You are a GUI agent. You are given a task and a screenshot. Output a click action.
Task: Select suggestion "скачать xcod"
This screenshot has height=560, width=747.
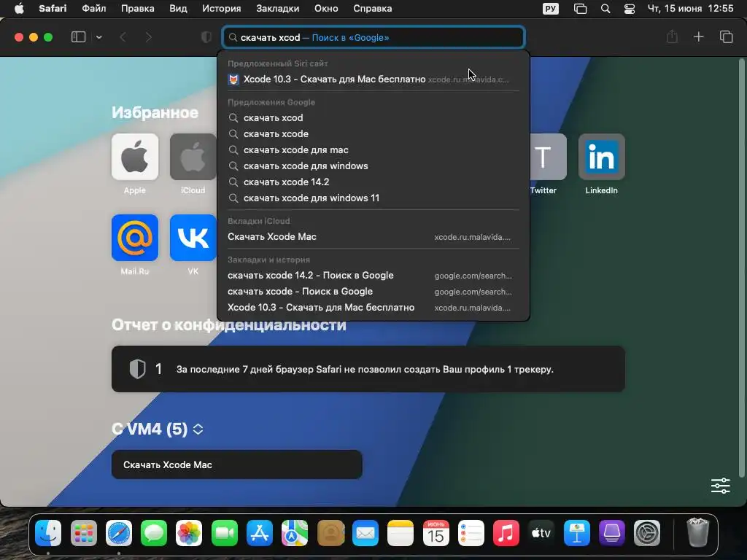pyautogui.click(x=373, y=117)
